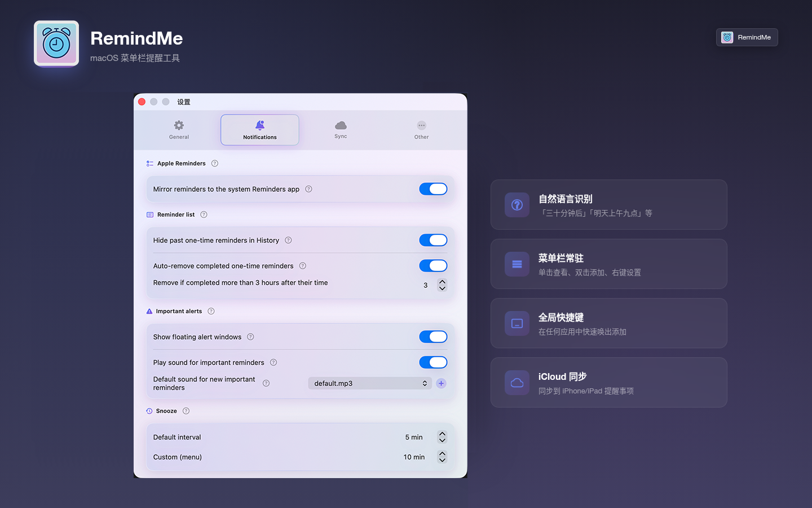Image resolution: width=812 pixels, height=508 pixels.
Task: Increment the snooze default interval stepper
Action: coord(442,434)
